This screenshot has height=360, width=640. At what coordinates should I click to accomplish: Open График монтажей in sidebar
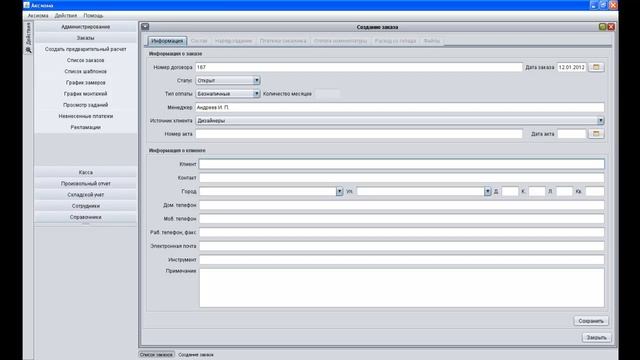[x=86, y=94]
